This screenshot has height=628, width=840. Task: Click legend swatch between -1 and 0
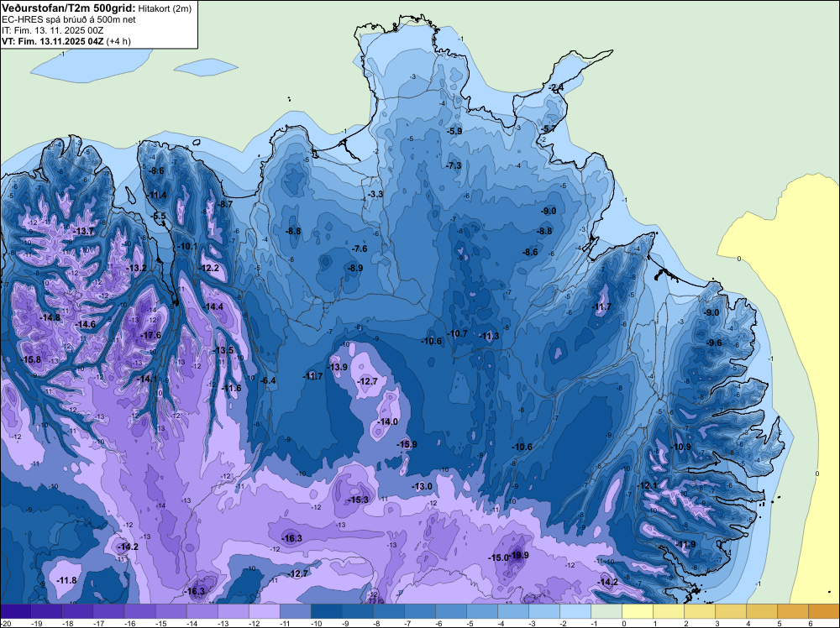606,612
